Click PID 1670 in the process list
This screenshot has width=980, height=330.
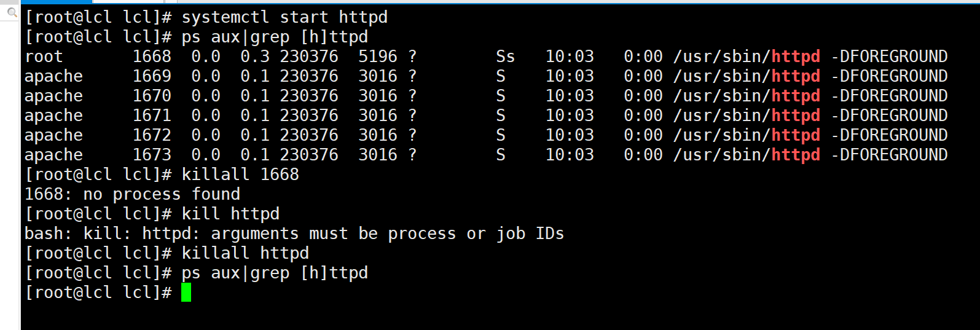coord(152,96)
